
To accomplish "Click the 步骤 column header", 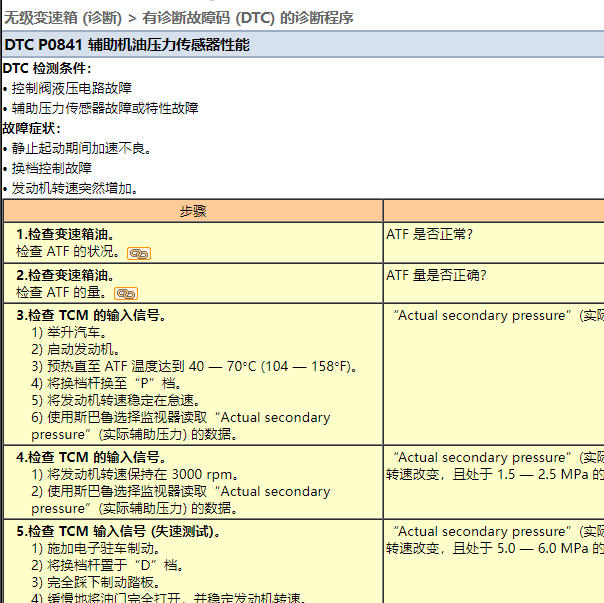I will (193, 211).
